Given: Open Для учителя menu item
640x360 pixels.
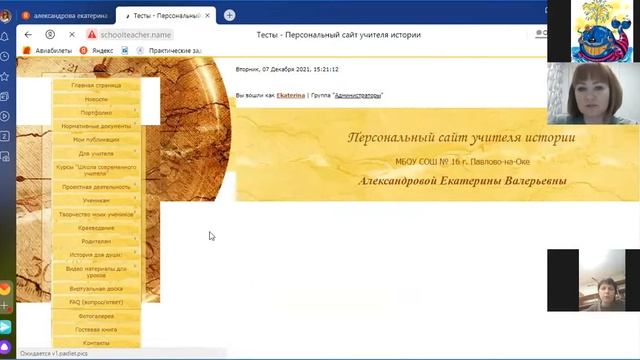Looking at the screenshot, I should (96, 153).
